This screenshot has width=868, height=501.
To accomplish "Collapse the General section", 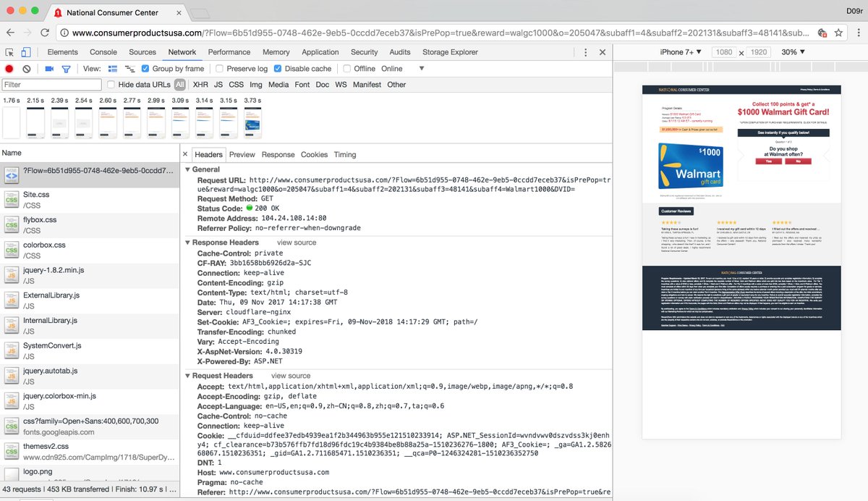I will point(187,169).
